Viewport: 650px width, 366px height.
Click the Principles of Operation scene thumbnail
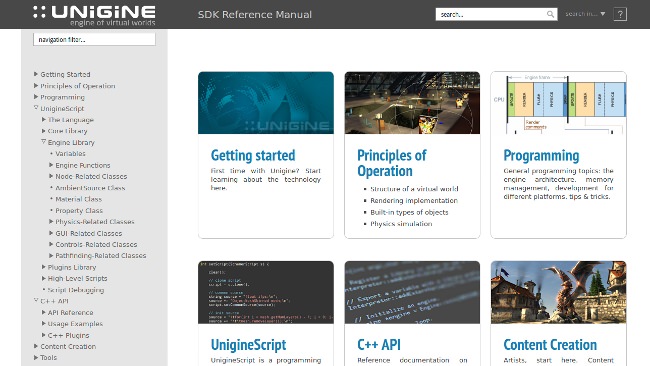pyautogui.click(x=412, y=103)
